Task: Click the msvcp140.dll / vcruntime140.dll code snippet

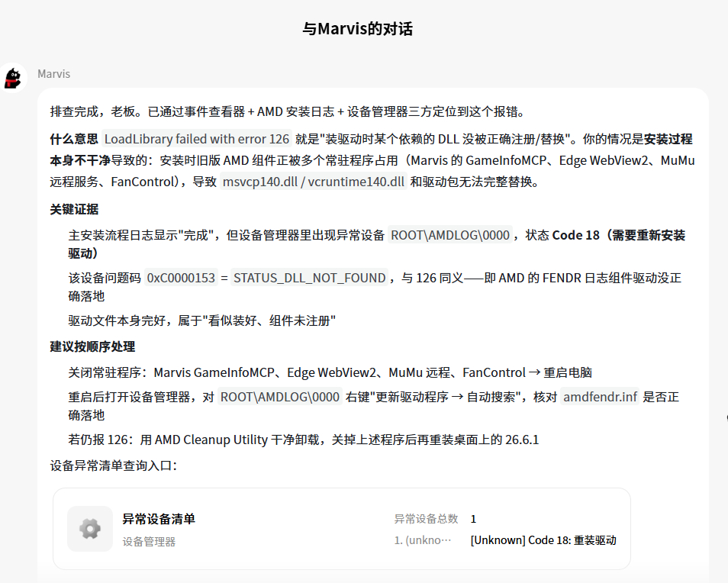Action: [314, 182]
